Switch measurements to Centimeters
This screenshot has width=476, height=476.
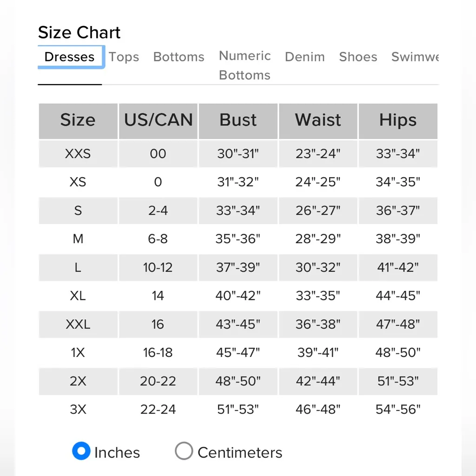(184, 451)
